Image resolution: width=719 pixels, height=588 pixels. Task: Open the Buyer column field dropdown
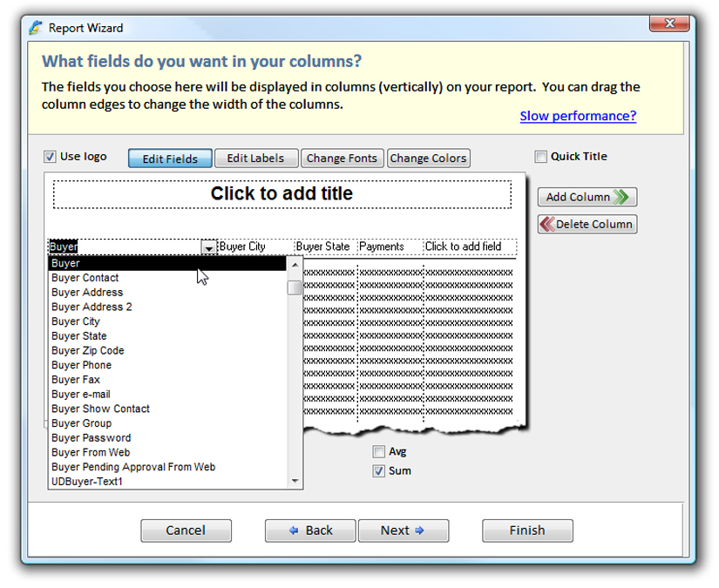(x=209, y=247)
